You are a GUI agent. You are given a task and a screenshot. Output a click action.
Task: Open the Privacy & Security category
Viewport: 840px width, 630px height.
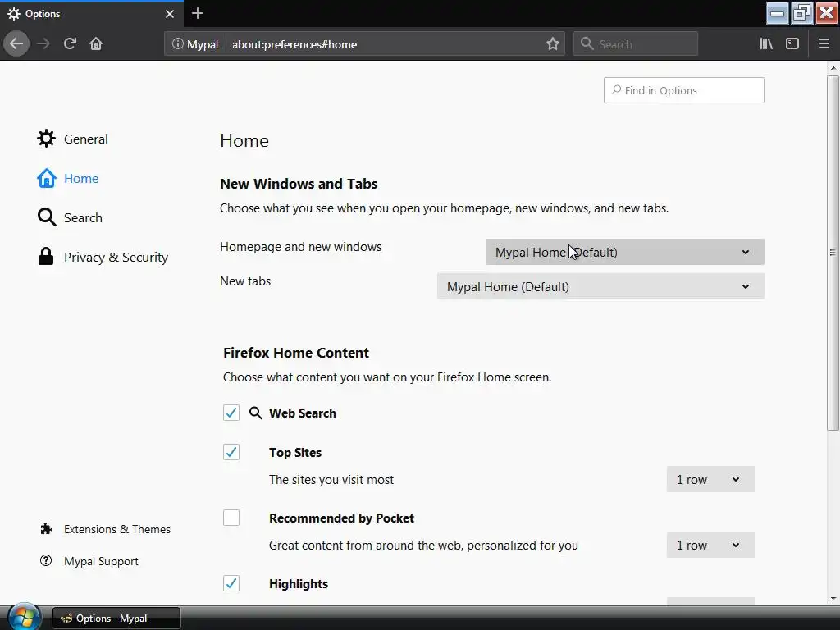(103, 257)
